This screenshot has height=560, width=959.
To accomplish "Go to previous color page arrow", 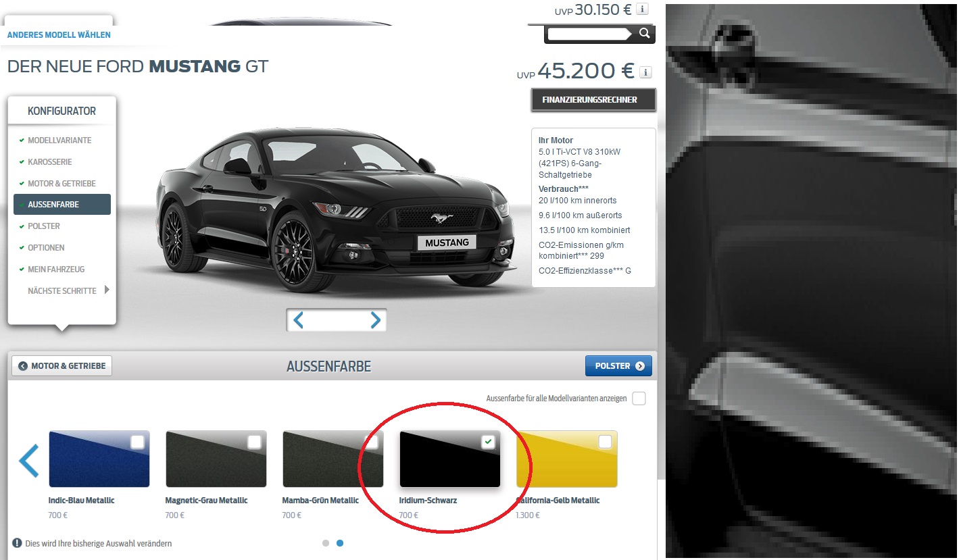I will pos(28,460).
